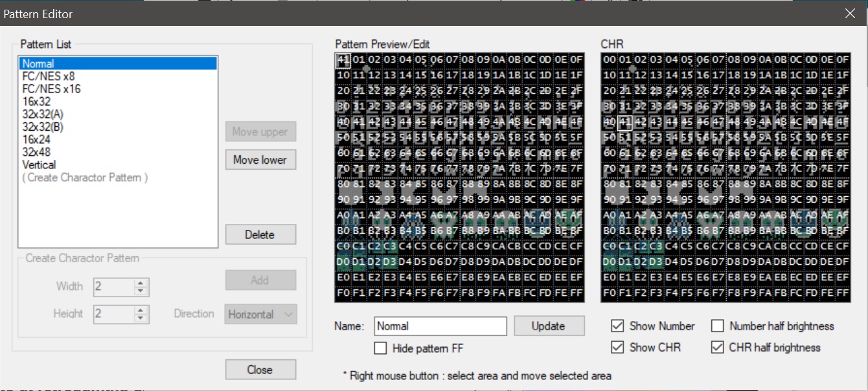Toggle the Show CHR checkbox
Image resolution: width=868 pixels, height=391 pixels.
coord(618,348)
